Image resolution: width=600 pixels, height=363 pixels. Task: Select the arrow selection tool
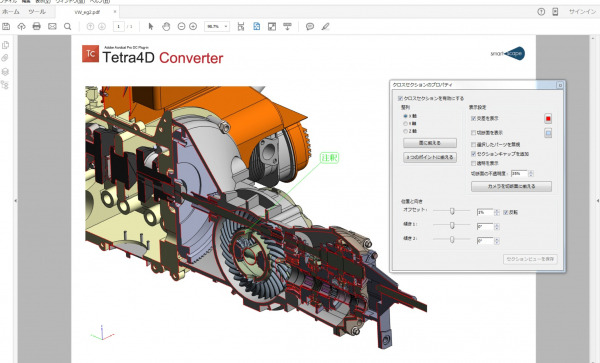coord(151,26)
